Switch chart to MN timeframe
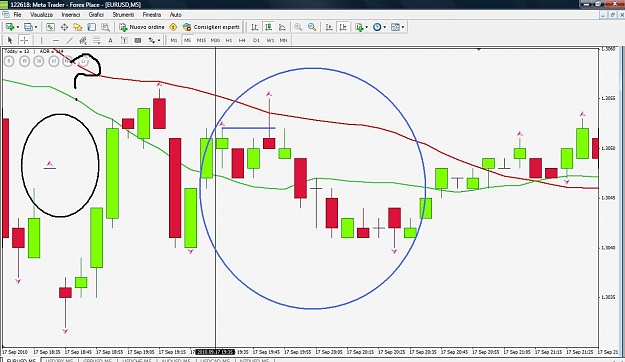The height and width of the screenshot is (362, 625). [283, 40]
